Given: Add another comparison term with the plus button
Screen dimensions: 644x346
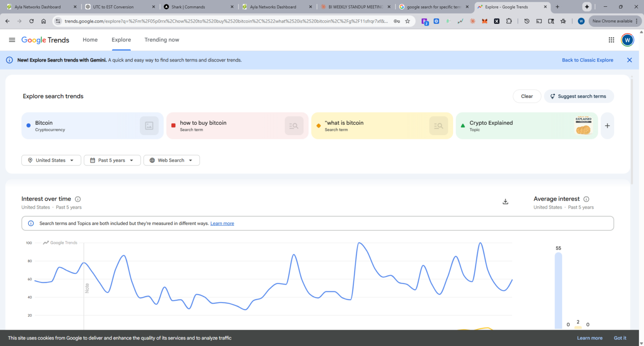Looking at the screenshot, I should tap(607, 126).
